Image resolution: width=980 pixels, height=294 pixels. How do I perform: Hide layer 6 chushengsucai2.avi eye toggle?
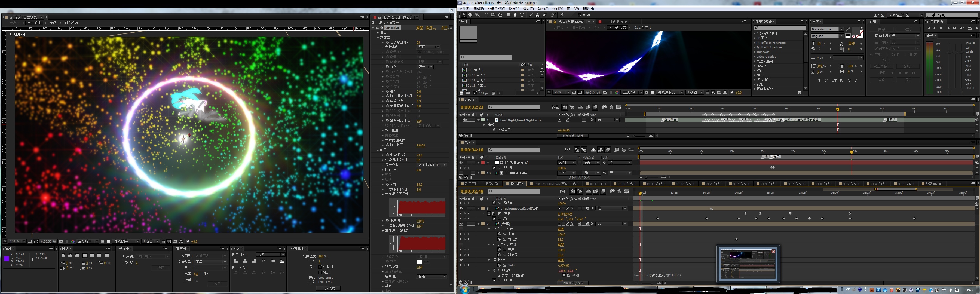(461, 209)
